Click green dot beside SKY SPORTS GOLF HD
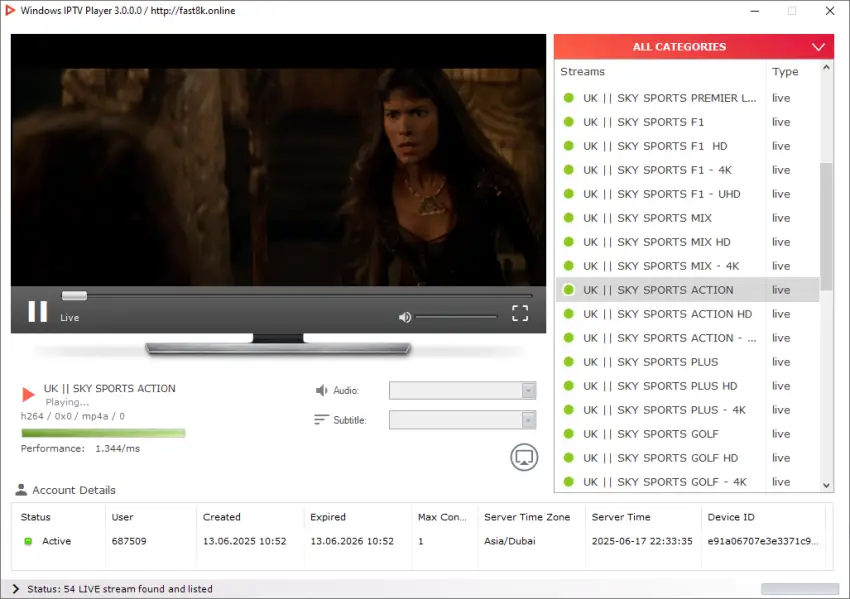The height and width of the screenshot is (599, 850). (569, 458)
